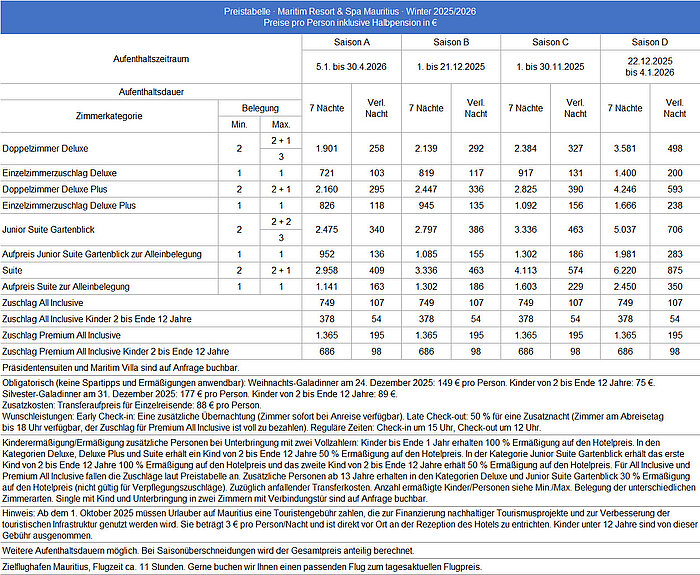Click the Min. column header
Screen dimensions: 700x575
(239, 125)
